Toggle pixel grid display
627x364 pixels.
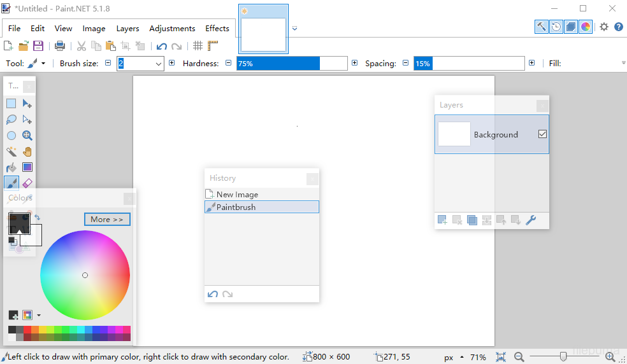pos(198,46)
